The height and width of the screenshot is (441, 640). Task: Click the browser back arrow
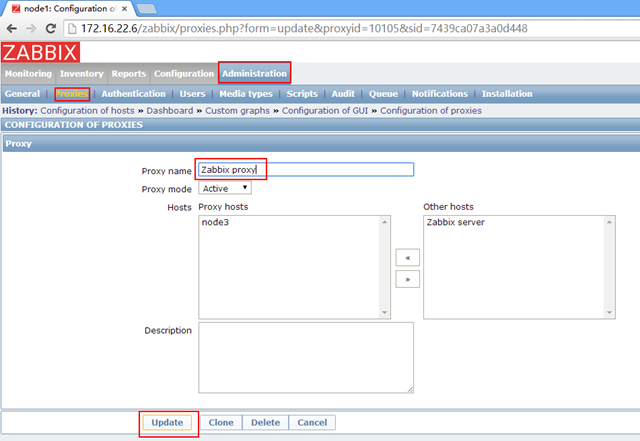click(12, 29)
